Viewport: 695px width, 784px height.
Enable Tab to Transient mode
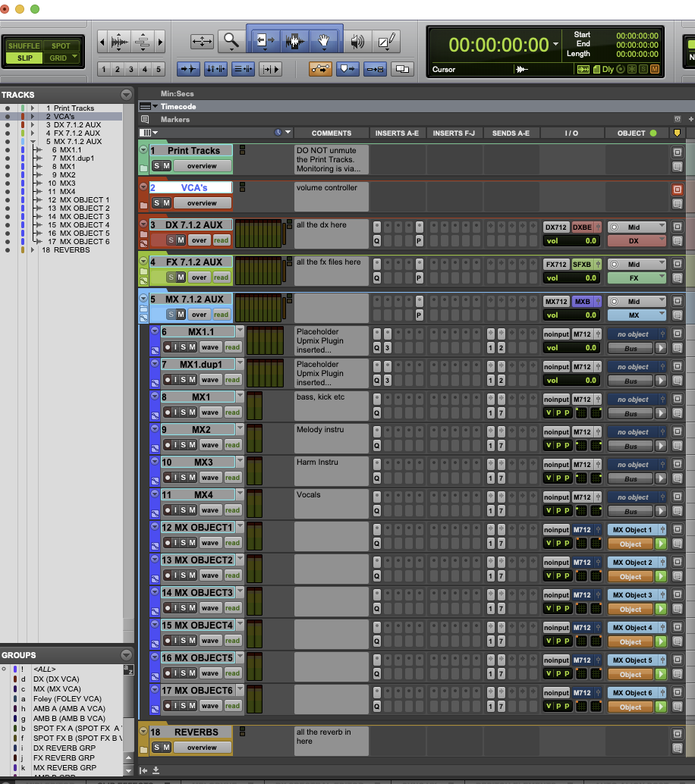point(188,69)
